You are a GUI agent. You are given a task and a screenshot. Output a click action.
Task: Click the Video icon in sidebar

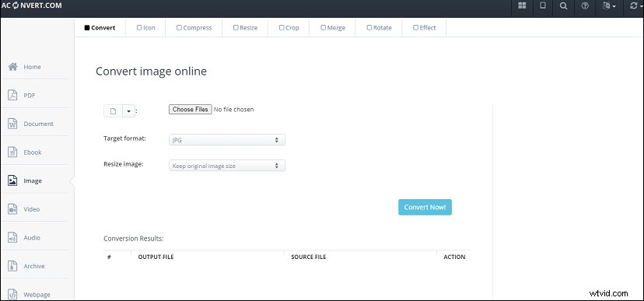pos(12,209)
